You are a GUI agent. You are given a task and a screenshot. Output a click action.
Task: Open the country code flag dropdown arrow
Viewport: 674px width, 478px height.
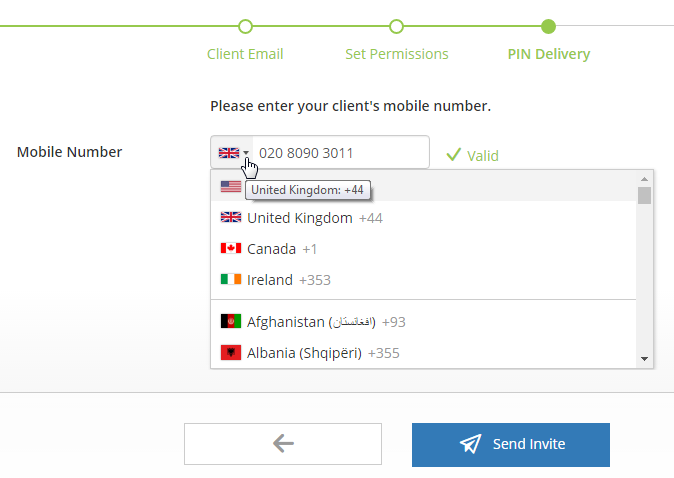[x=246, y=153]
